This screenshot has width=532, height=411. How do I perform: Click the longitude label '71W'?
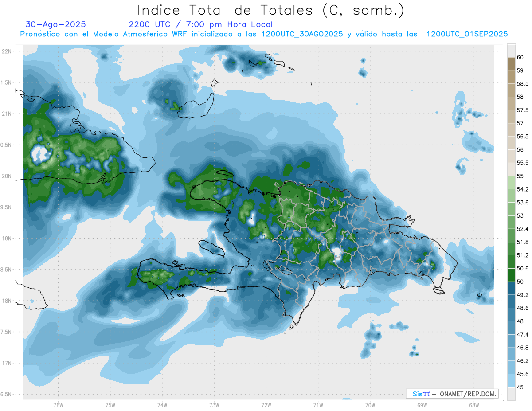[318, 405]
